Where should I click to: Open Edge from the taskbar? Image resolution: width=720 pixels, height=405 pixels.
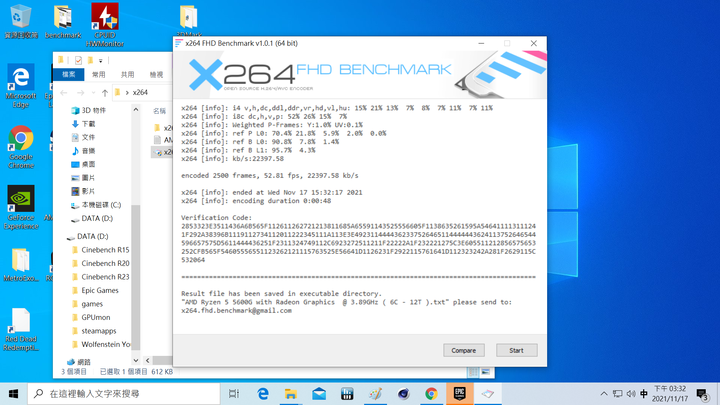pyautogui.click(x=263, y=394)
